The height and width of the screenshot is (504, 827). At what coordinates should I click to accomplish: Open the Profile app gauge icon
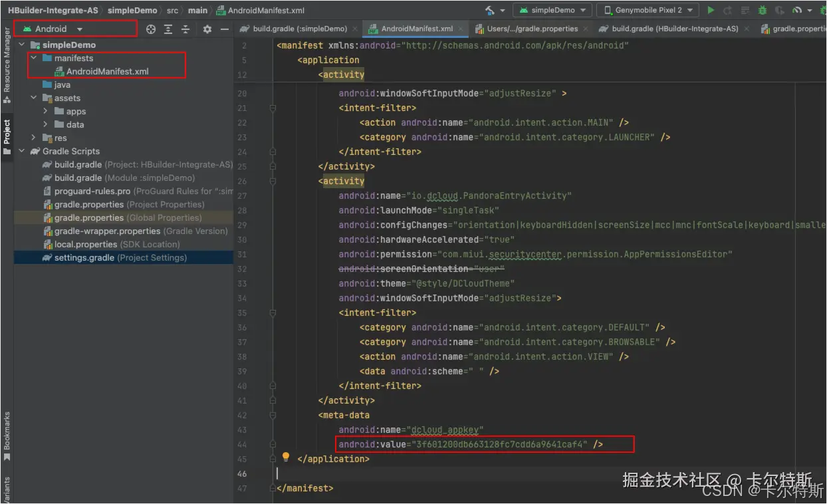coord(797,10)
